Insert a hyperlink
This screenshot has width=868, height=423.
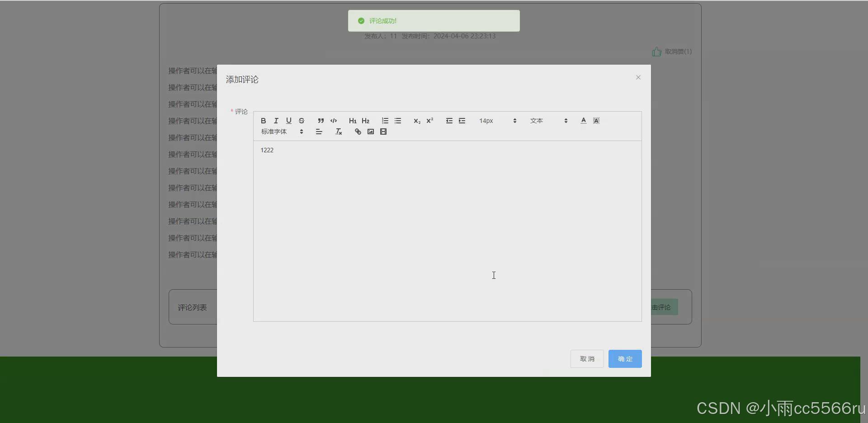click(x=358, y=132)
